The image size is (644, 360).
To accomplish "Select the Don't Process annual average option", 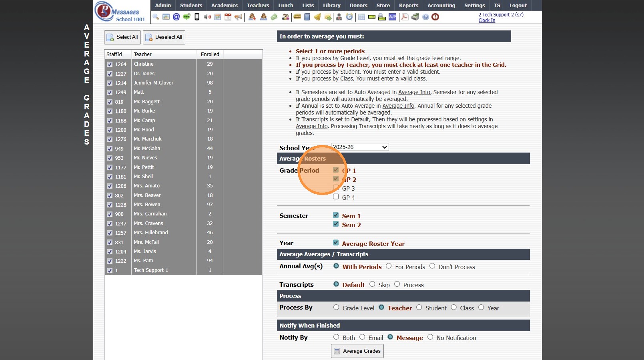I will 432,266.
